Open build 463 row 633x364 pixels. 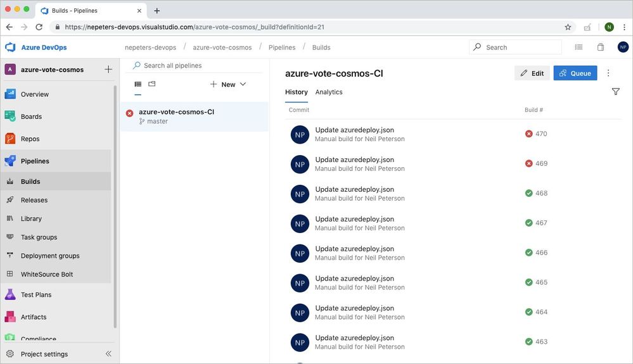453,342
